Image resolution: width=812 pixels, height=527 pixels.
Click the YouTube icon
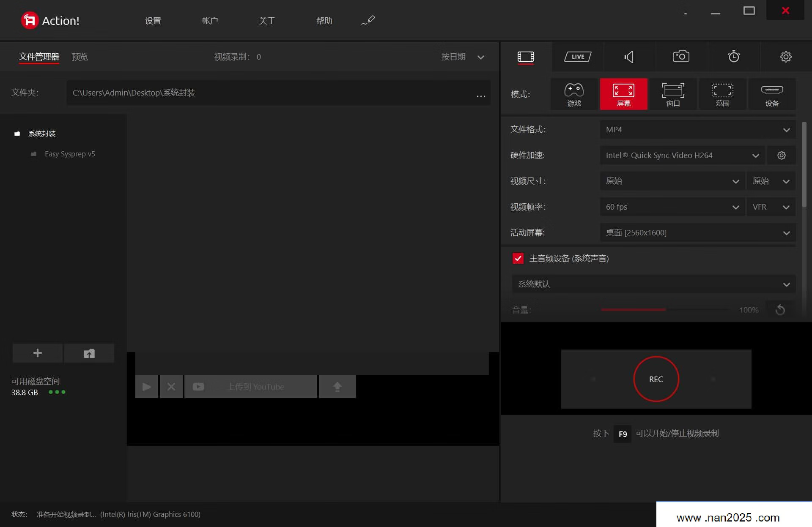click(198, 387)
